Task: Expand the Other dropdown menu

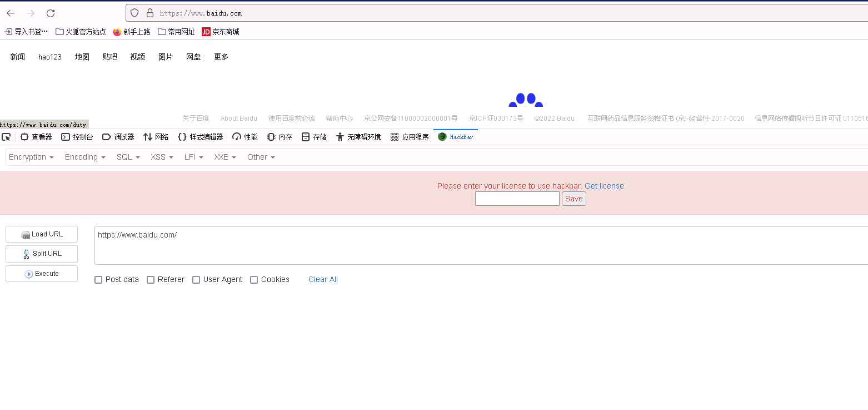Action: [261, 157]
